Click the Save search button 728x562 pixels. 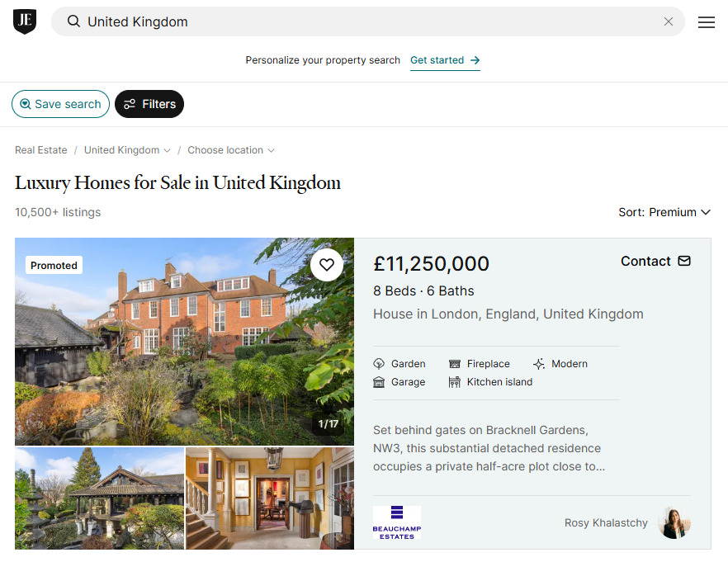click(60, 104)
